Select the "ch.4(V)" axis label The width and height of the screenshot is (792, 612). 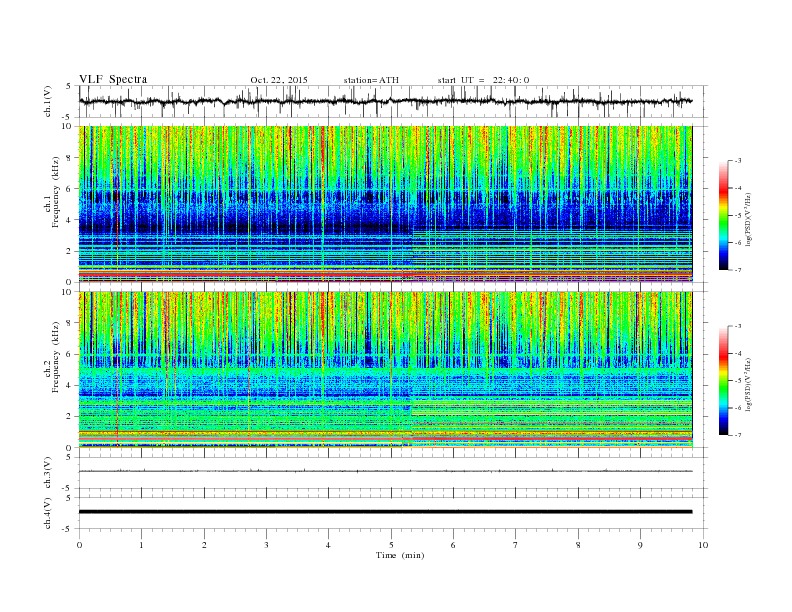coord(48,513)
